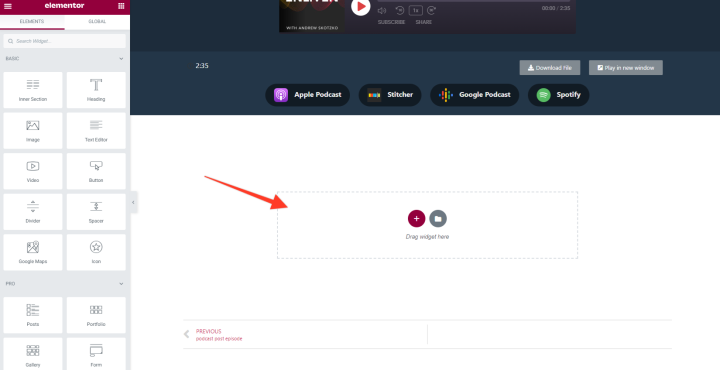Click the 2:35 duration text
720x370 pixels.
tap(202, 66)
